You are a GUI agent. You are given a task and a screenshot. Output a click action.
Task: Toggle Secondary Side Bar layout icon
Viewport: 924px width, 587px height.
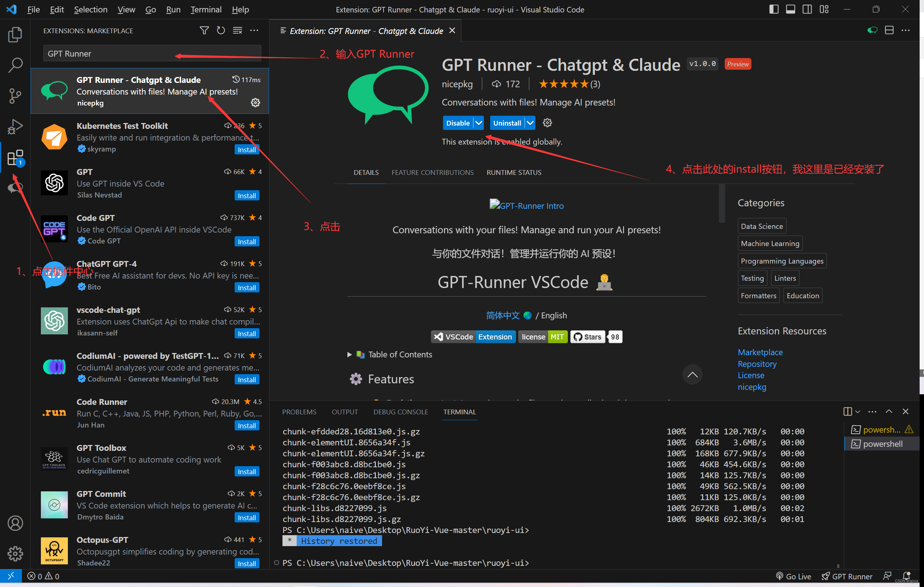tap(807, 9)
